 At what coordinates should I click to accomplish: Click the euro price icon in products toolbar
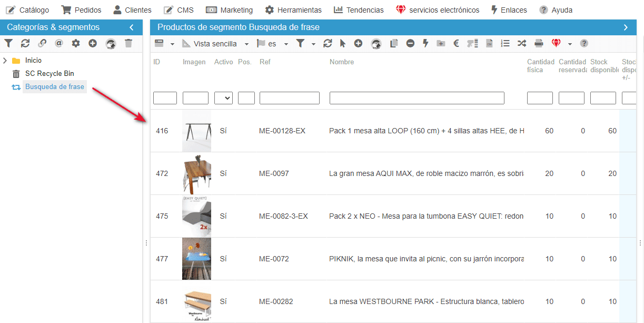tap(456, 44)
